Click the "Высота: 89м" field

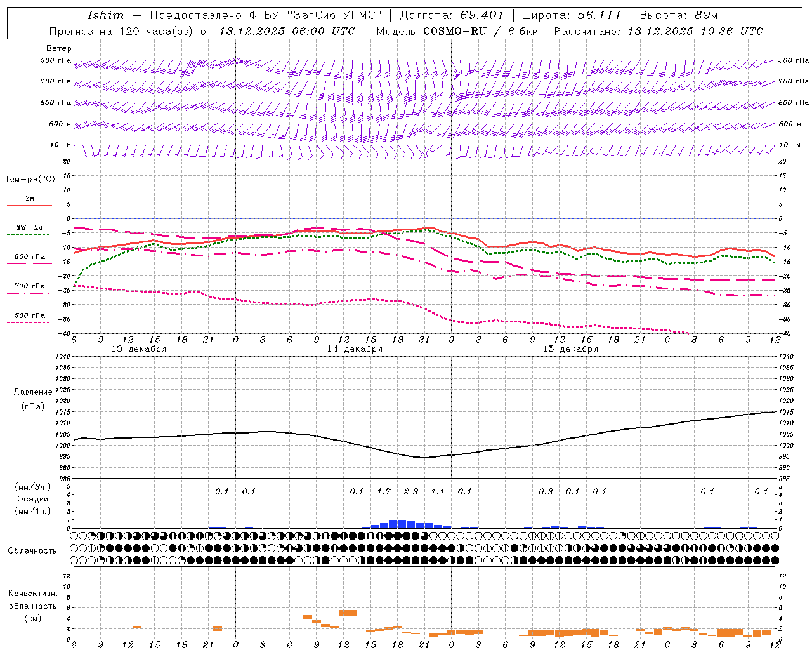(x=678, y=15)
